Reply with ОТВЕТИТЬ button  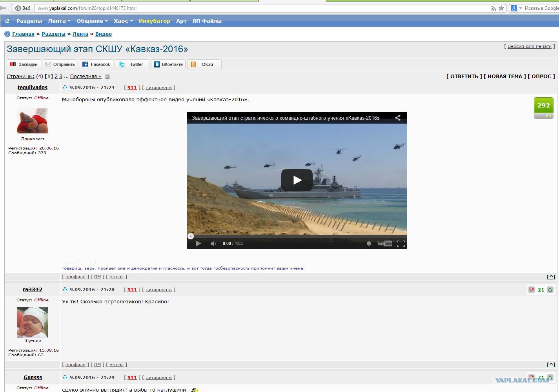(x=464, y=77)
